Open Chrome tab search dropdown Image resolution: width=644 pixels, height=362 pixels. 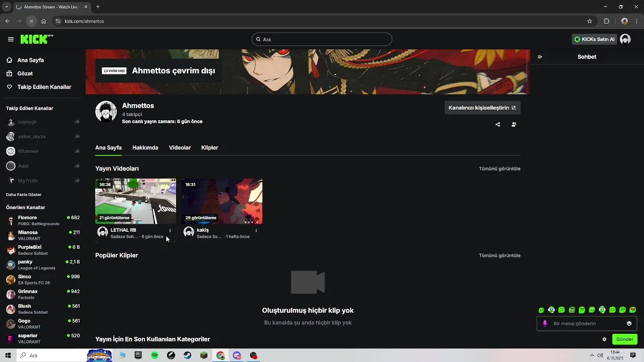[7, 7]
